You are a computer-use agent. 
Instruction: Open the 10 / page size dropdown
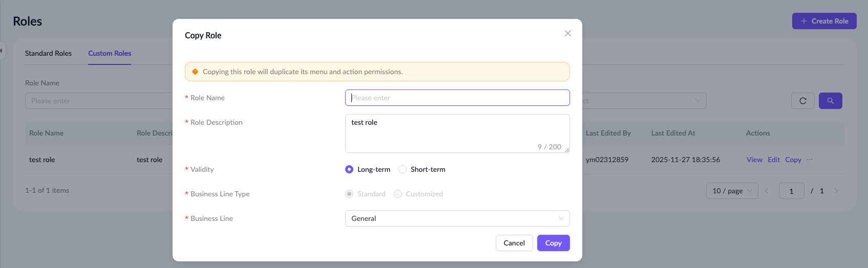tap(732, 191)
